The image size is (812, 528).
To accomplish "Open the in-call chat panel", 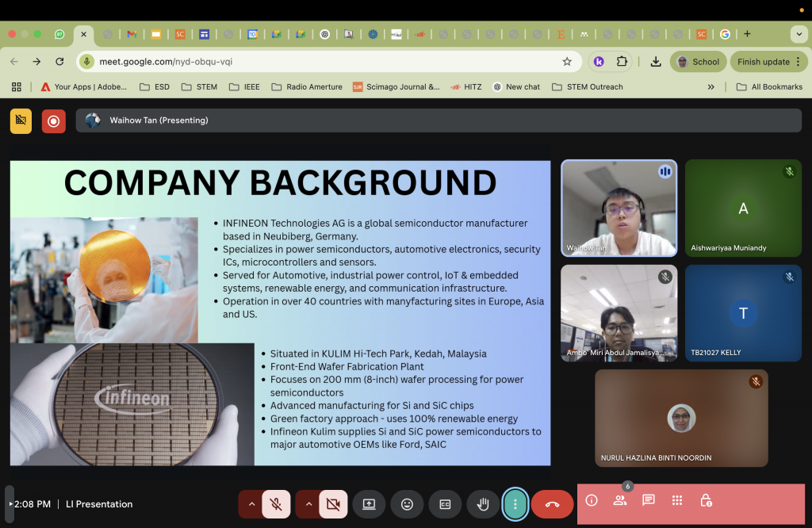I will [x=649, y=500].
